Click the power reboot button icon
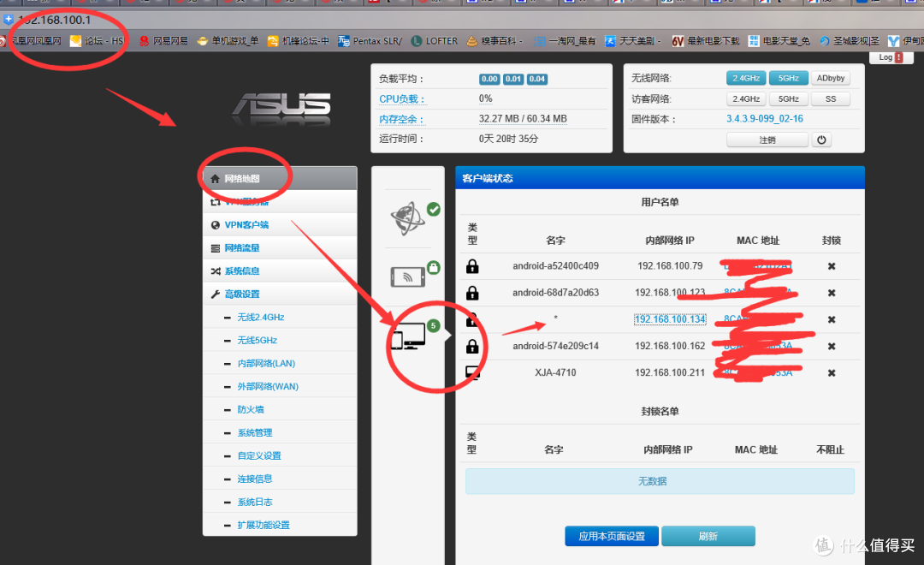 click(x=821, y=140)
